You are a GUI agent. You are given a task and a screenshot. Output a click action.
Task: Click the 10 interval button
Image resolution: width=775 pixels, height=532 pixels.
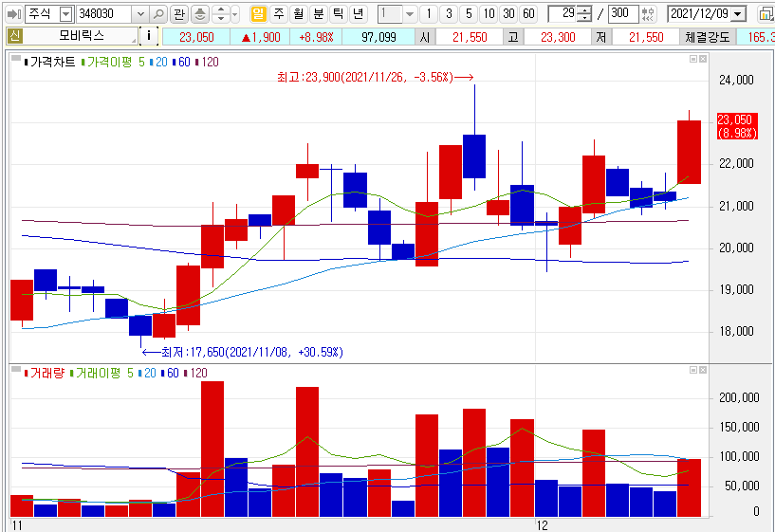489,14
